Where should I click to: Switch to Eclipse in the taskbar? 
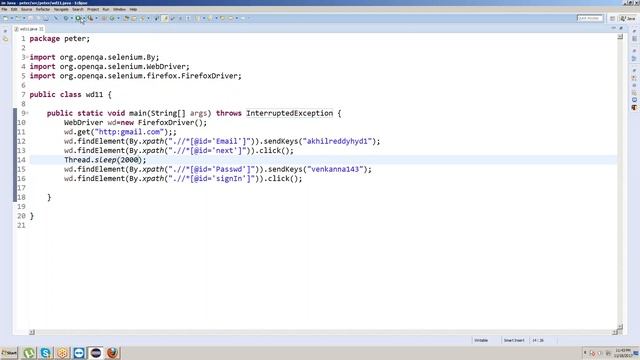[x=96, y=353]
